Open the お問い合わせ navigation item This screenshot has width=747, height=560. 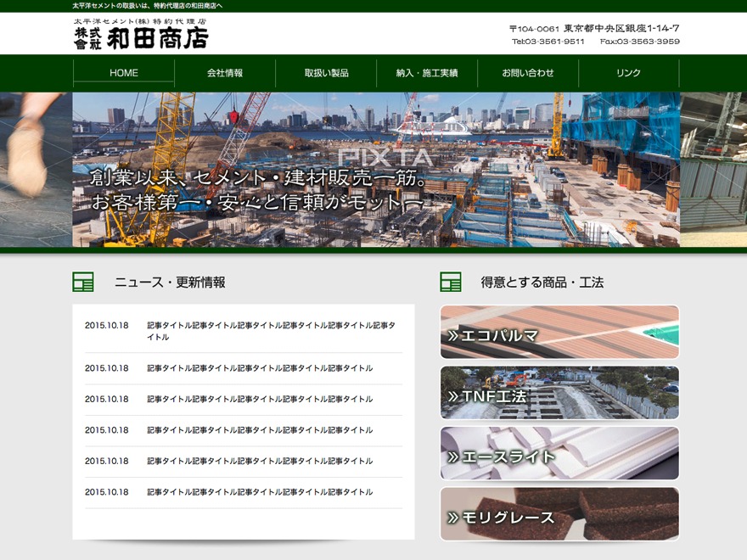point(528,73)
